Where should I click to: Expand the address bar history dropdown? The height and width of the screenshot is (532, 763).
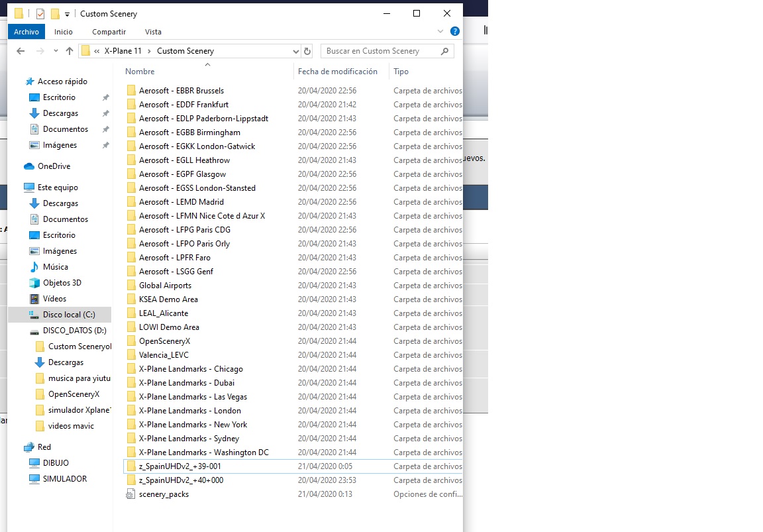295,51
